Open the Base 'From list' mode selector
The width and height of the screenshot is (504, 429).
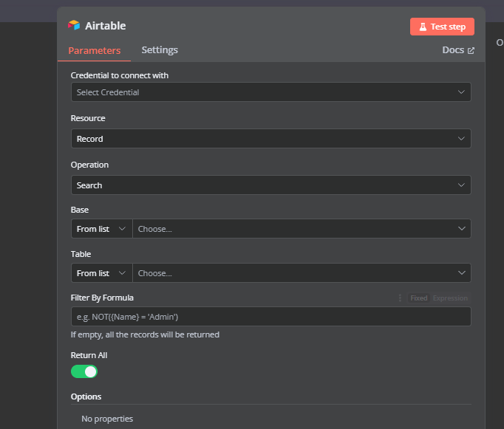[101, 229]
